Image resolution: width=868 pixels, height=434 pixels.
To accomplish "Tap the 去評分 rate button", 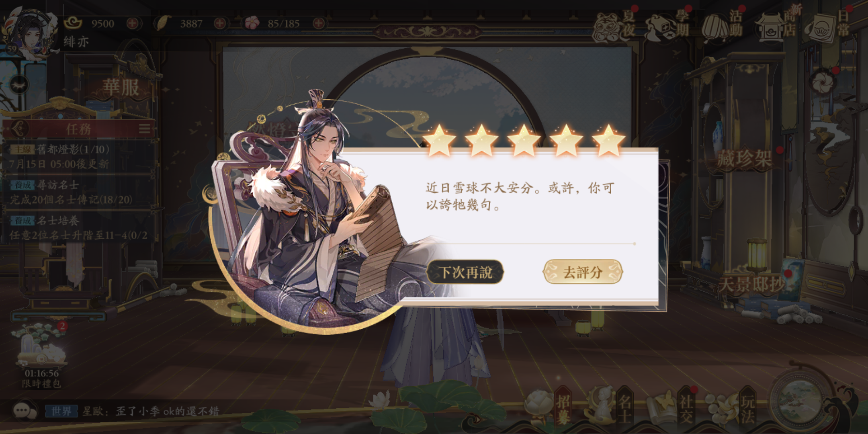I will coord(583,272).
